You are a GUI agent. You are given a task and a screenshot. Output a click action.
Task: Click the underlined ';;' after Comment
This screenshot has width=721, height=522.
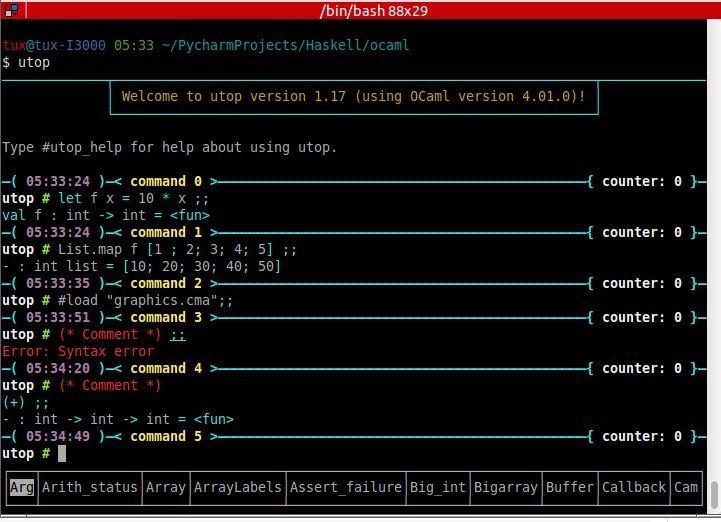pyautogui.click(x=178, y=335)
